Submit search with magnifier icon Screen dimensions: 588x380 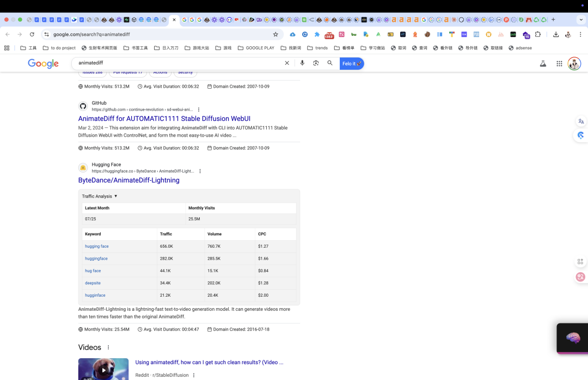tap(330, 63)
